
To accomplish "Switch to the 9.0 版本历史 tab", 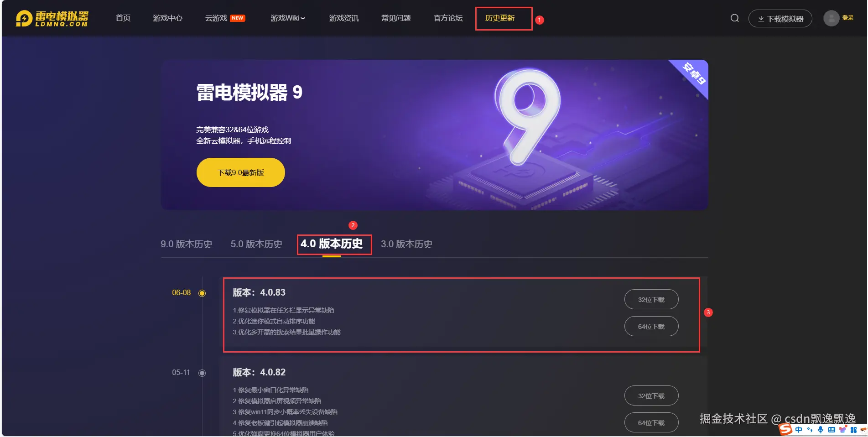I will point(187,244).
